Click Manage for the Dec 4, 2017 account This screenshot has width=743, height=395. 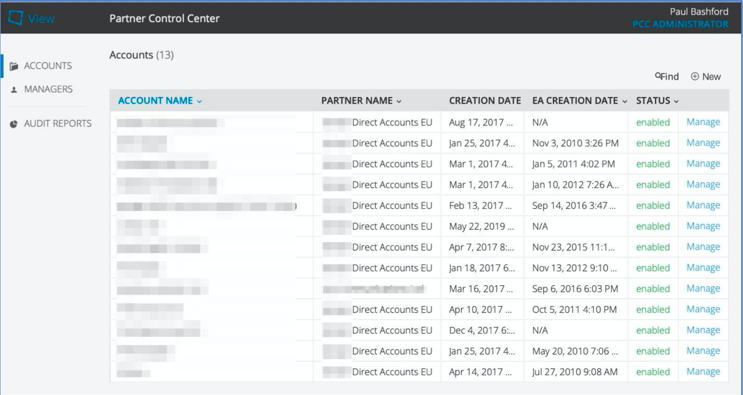coord(703,330)
